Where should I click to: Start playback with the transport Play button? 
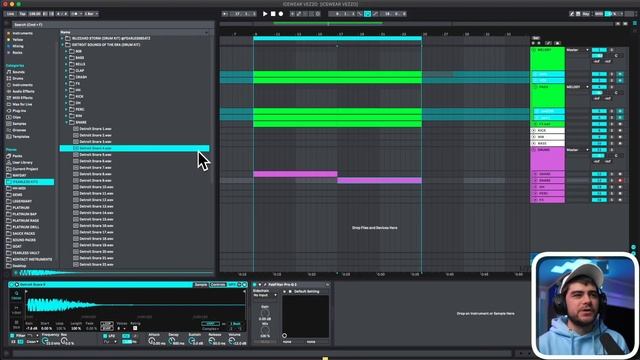[265, 14]
